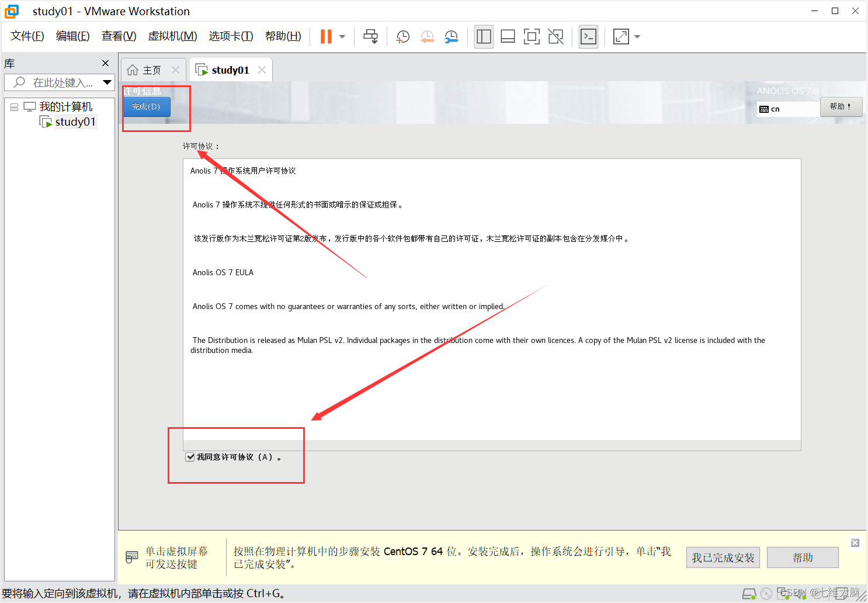The image size is (868, 603).
Task: Click the keyboard icon in hint bar
Action: pyautogui.click(x=132, y=557)
